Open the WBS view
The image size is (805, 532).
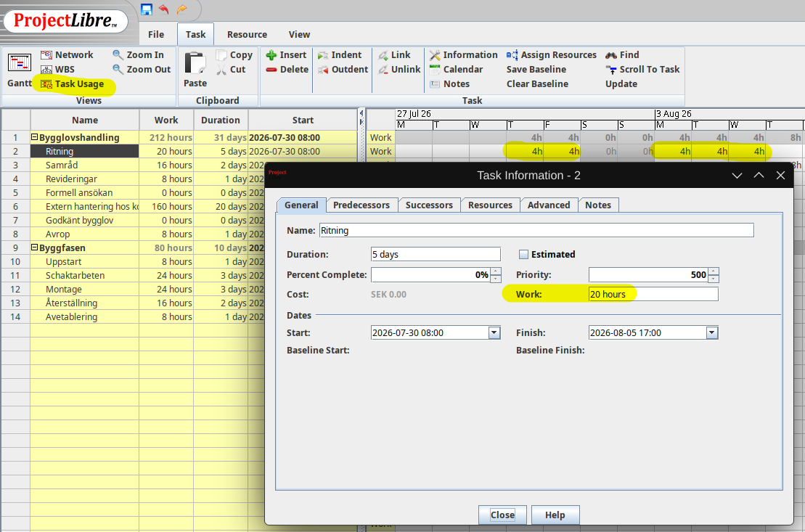(x=57, y=70)
